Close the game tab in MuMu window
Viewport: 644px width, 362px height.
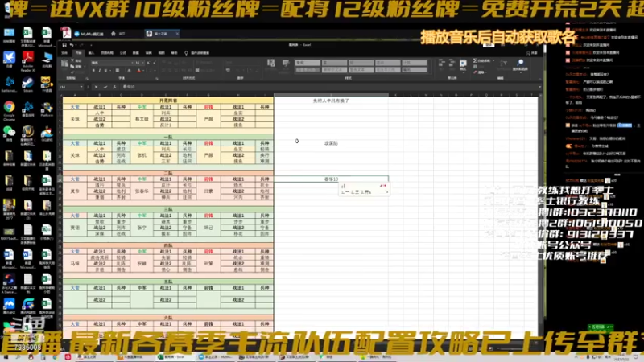click(177, 34)
